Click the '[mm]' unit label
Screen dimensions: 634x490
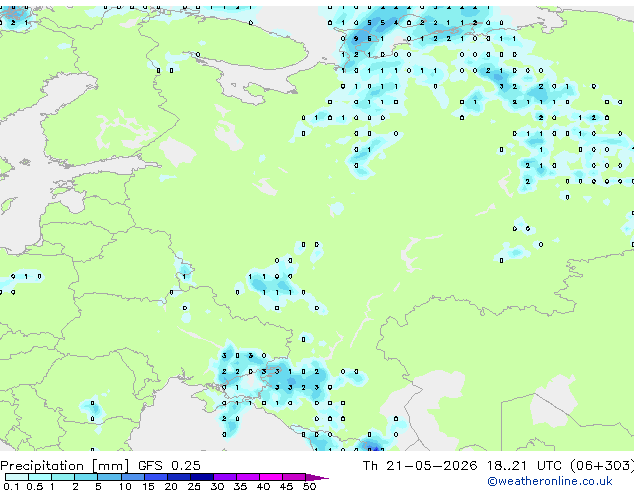click(111, 466)
